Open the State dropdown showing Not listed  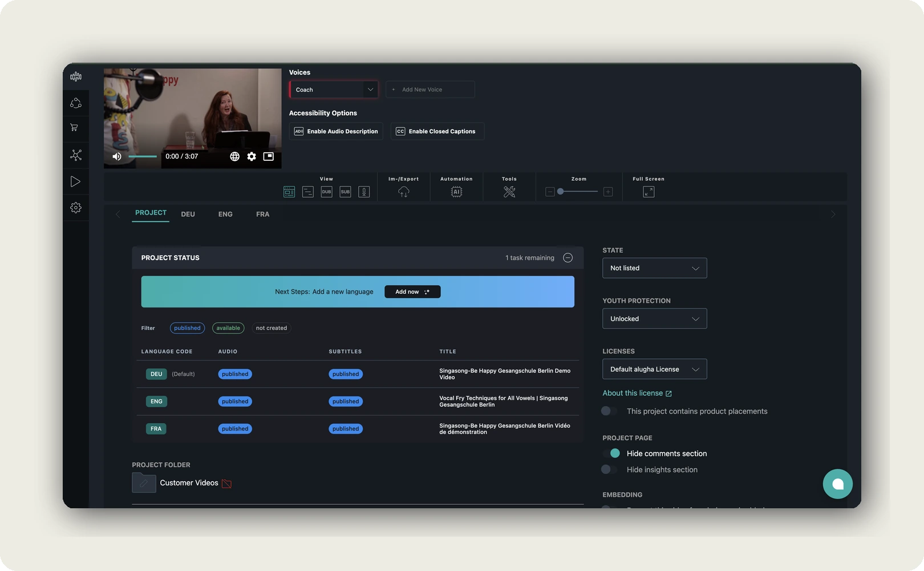[655, 268]
